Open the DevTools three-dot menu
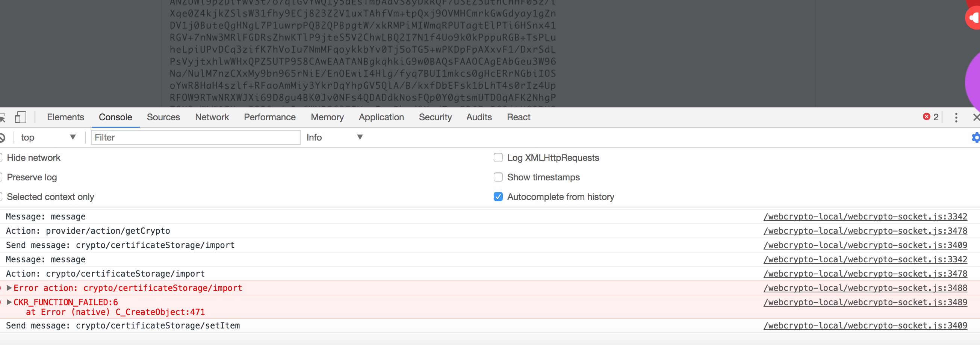The height and width of the screenshot is (345, 980). 956,117
